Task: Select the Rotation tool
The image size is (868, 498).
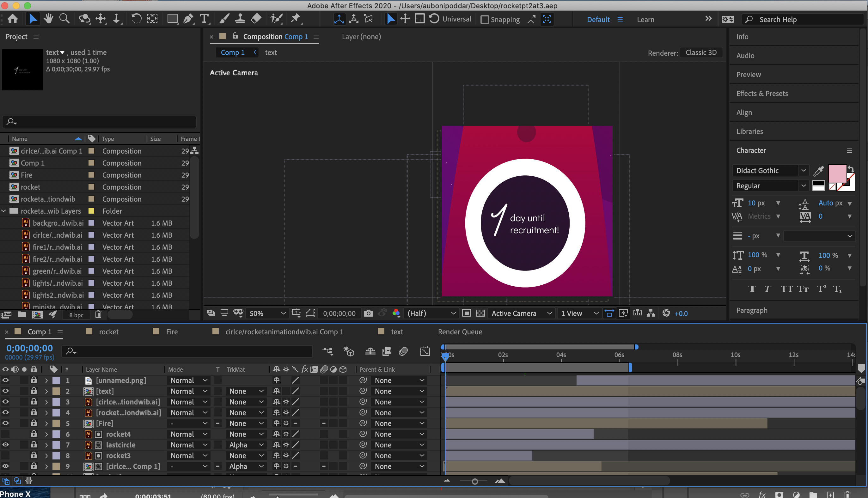Action: [136, 19]
